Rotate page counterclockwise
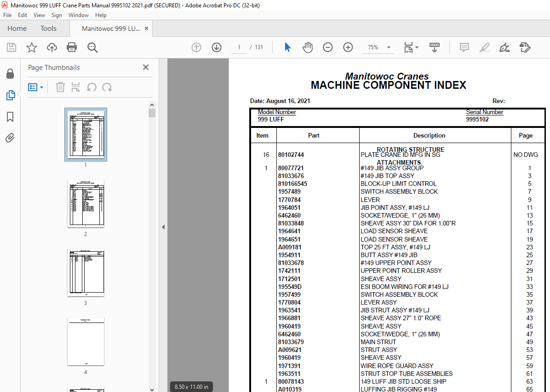The height and width of the screenshot is (392, 550). 92,87
